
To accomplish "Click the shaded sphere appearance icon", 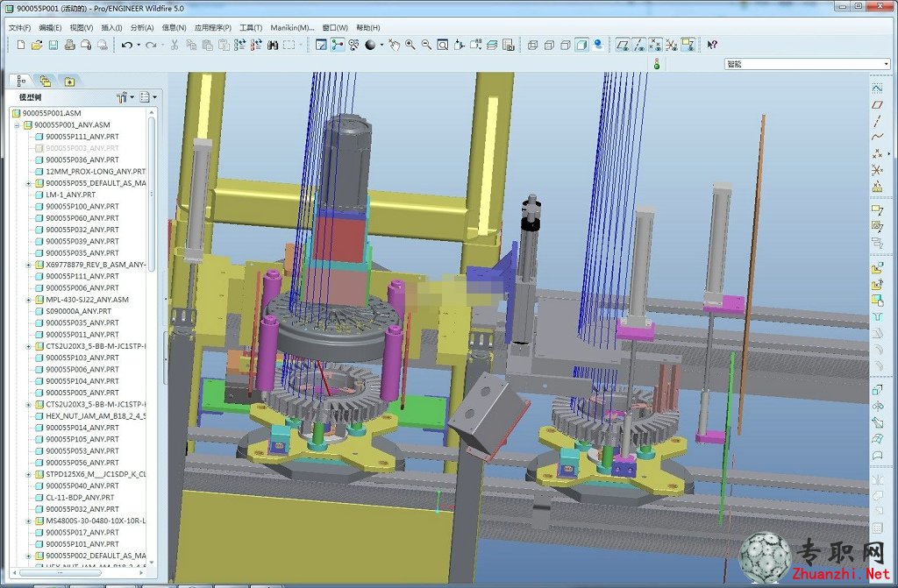I will [370, 45].
